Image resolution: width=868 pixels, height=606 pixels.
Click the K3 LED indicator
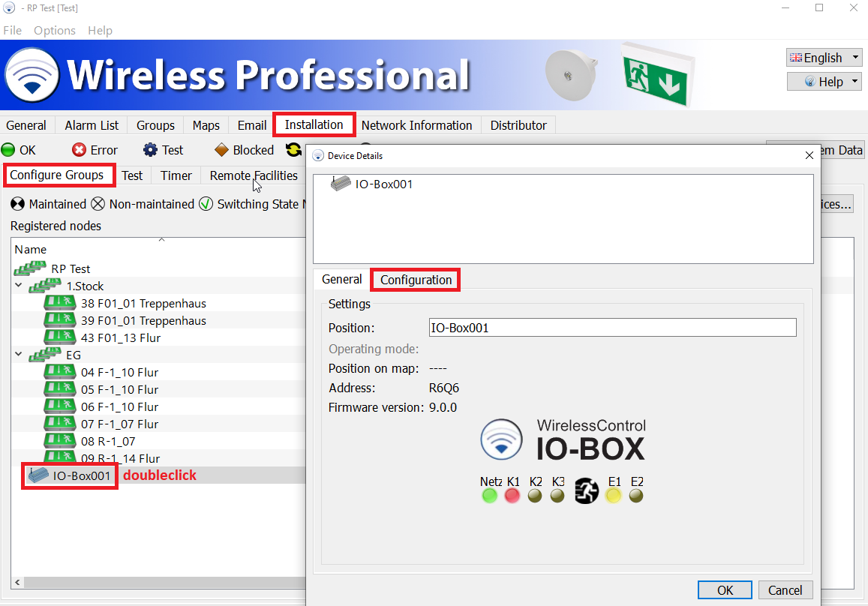tap(557, 496)
